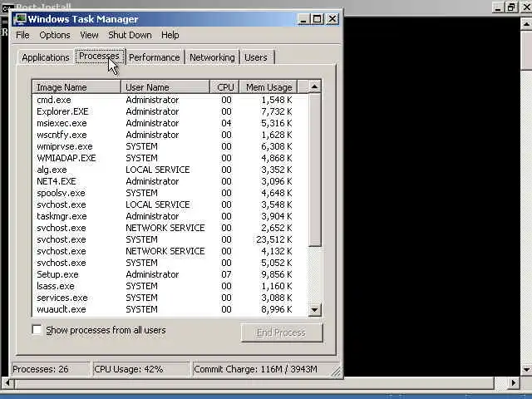This screenshot has width=532, height=399.
Task: Select the wuauclt.exe process
Action: 170,309
